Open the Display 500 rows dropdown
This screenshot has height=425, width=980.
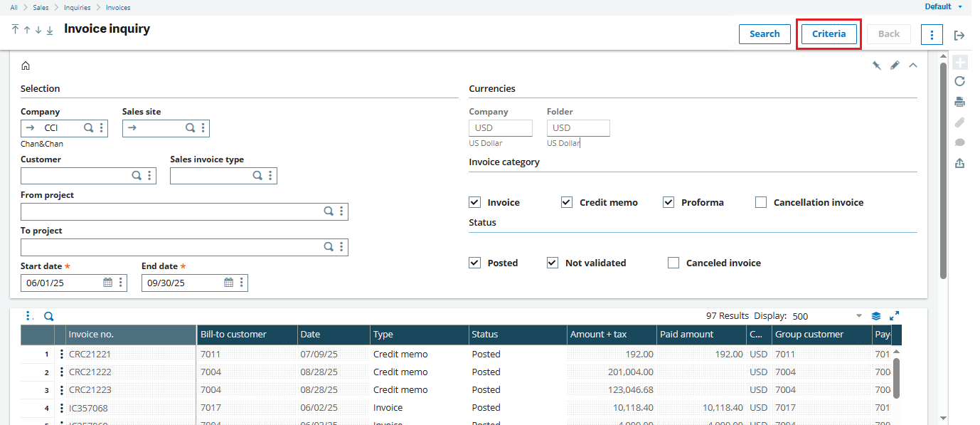pyautogui.click(x=858, y=316)
